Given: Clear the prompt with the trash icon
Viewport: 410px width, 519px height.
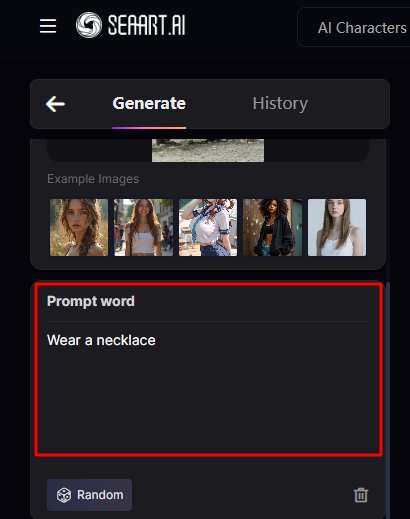Looking at the screenshot, I should point(361,495).
